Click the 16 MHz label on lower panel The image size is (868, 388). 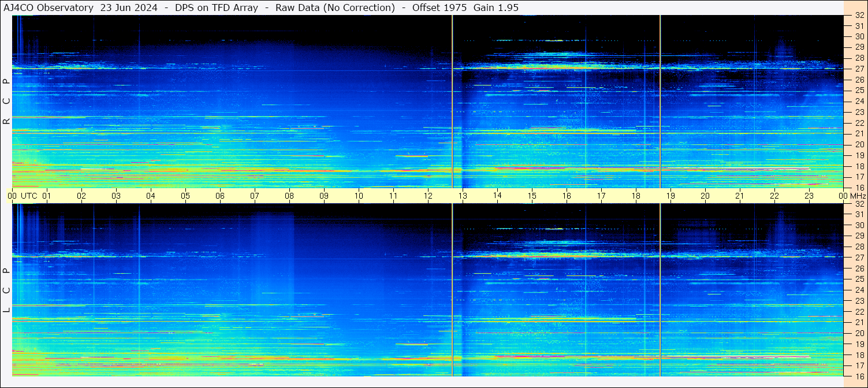coord(859,376)
